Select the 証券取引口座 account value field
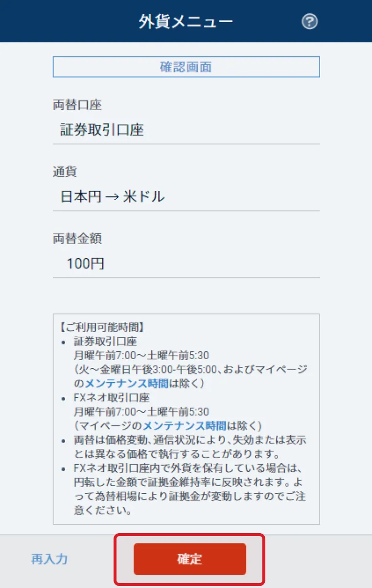 186,130
